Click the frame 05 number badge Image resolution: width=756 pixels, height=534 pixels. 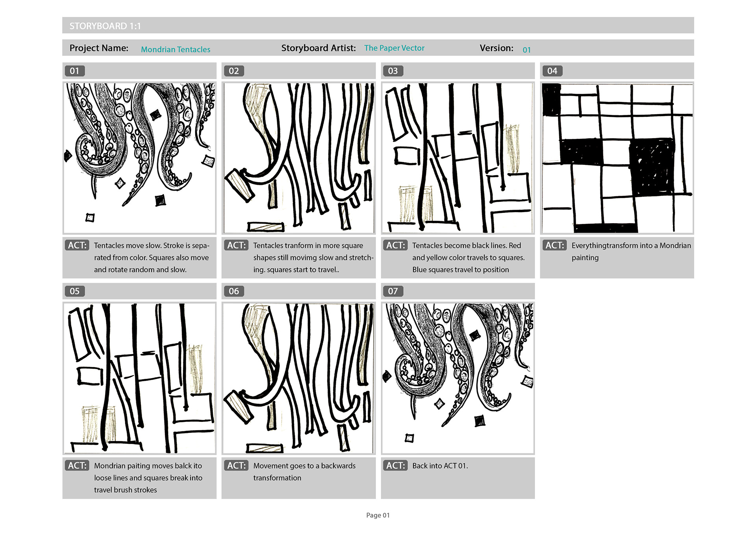pos(74,291)
